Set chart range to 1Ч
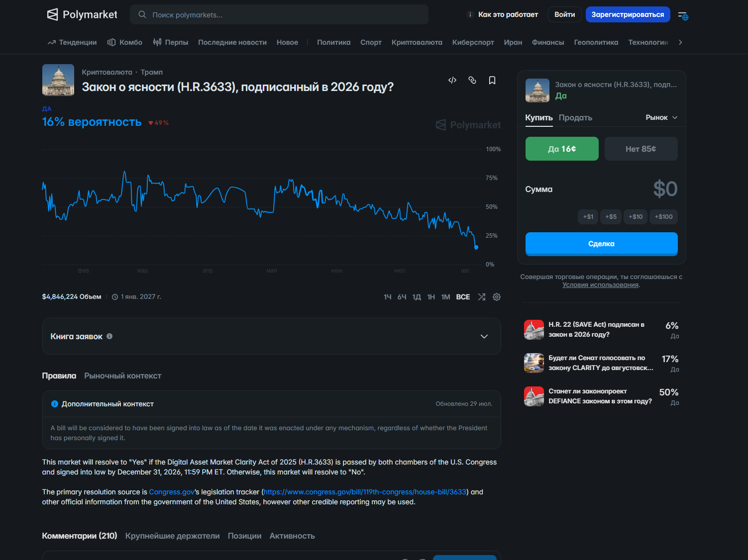This screenshot has width=748, height=560. point(388,297)
